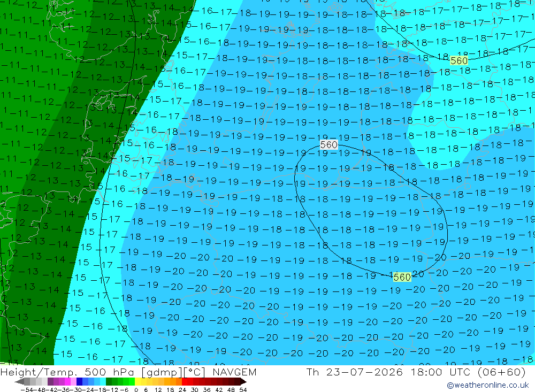Click the '30' legend scale value

click(x=195, y=390)
